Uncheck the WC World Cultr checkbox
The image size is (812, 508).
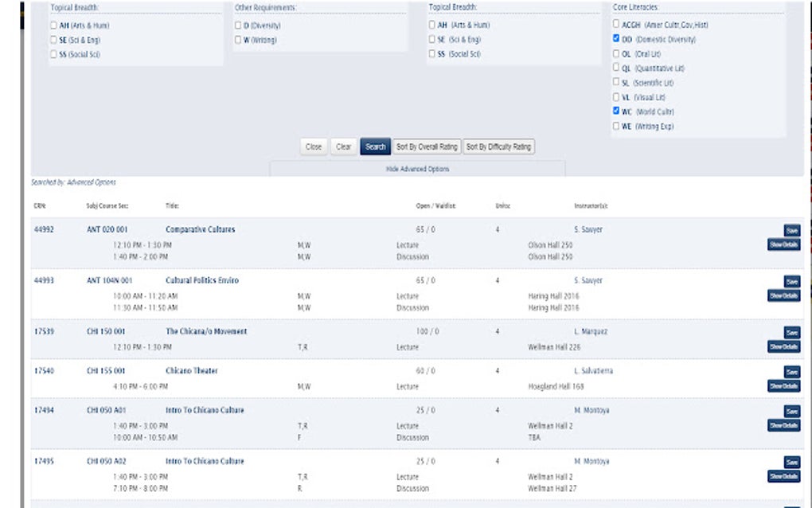pyautogui.click(x=615, y=111)
